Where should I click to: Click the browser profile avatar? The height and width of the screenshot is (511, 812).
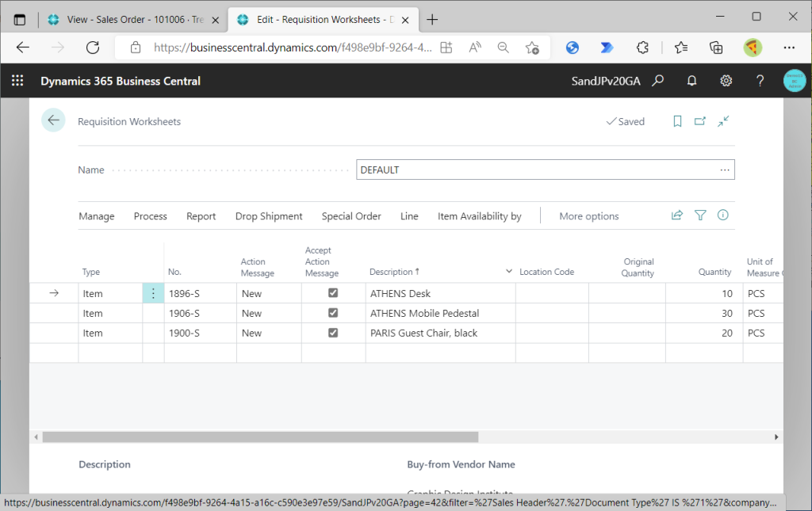click(x=753, y=48)
